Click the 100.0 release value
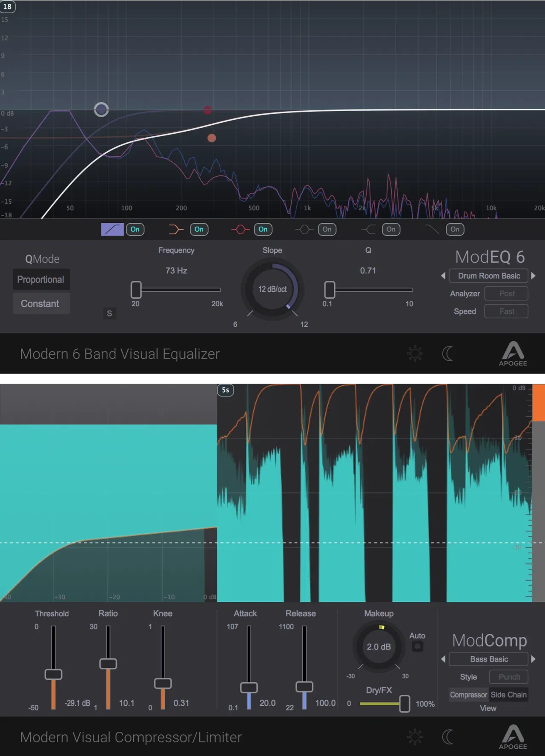The image size is (545, 756). [325, 703]
